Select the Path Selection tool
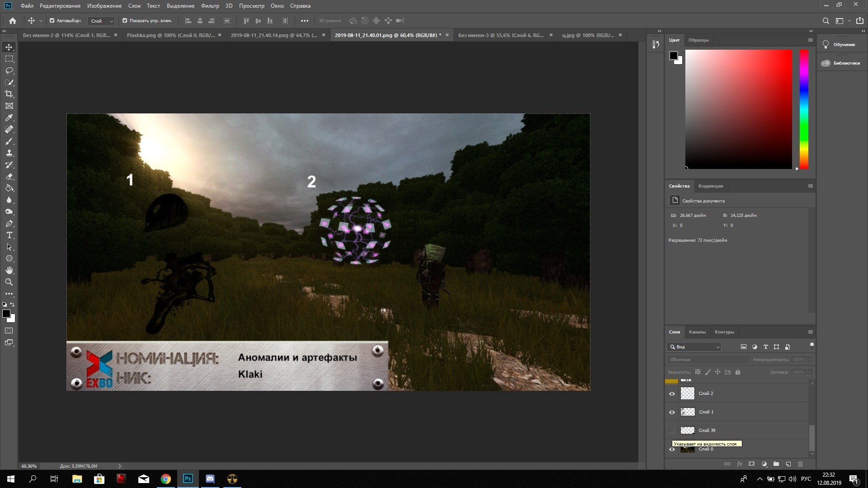The height and width of the screenshot is (488, 868). (9, 247)
